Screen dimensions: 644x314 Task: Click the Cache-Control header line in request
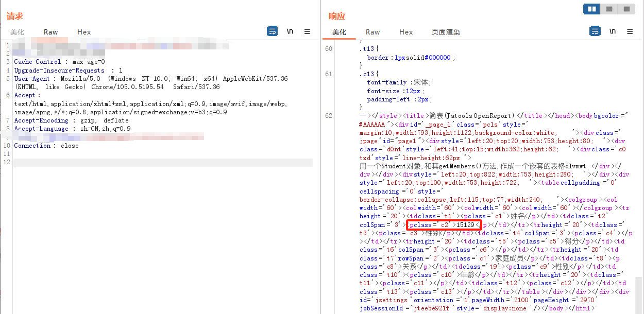(x=60, y=62)
